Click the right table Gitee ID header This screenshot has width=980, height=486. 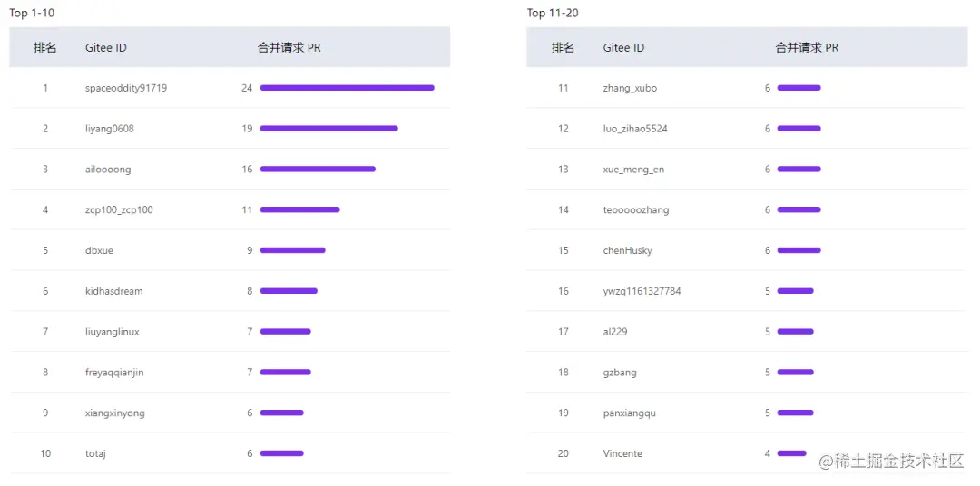coord(623,48)
